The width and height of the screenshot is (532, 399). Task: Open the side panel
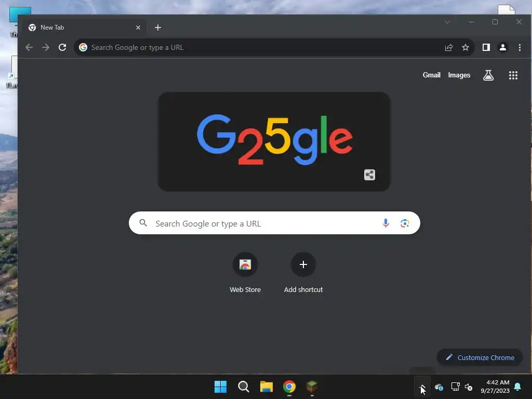tap(486, 47)
